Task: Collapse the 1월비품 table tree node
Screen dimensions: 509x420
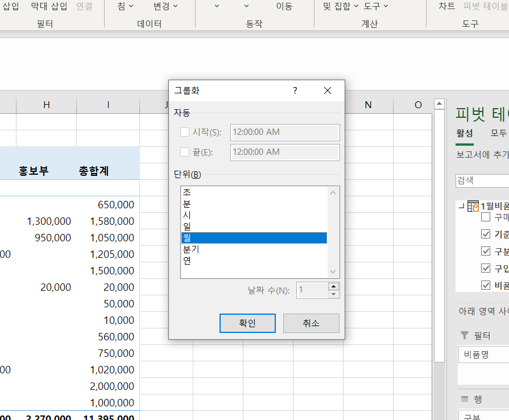Action: [x=461, y=206]
